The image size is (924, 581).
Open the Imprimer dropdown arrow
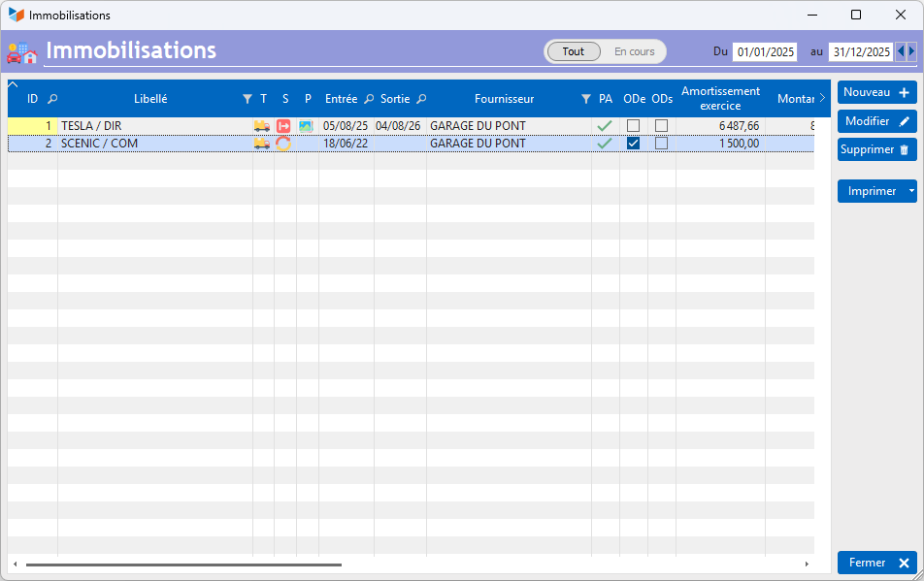click(x=911, y=191)
